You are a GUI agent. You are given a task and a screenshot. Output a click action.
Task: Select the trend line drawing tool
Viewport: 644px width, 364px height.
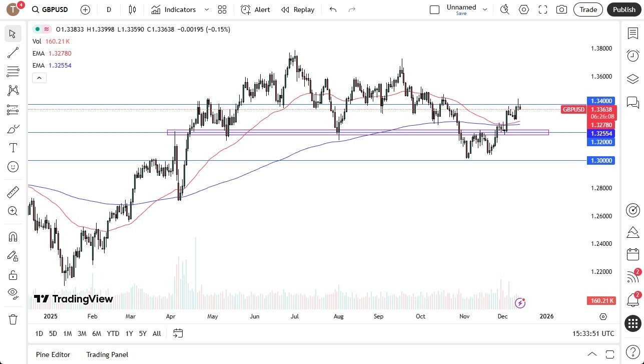[x=13, y=53]
